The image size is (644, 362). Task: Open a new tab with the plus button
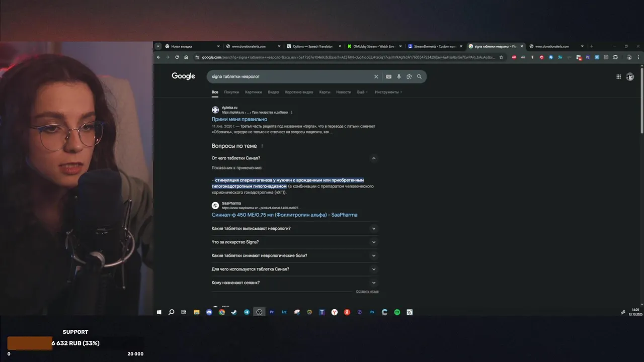pos(591,46)
